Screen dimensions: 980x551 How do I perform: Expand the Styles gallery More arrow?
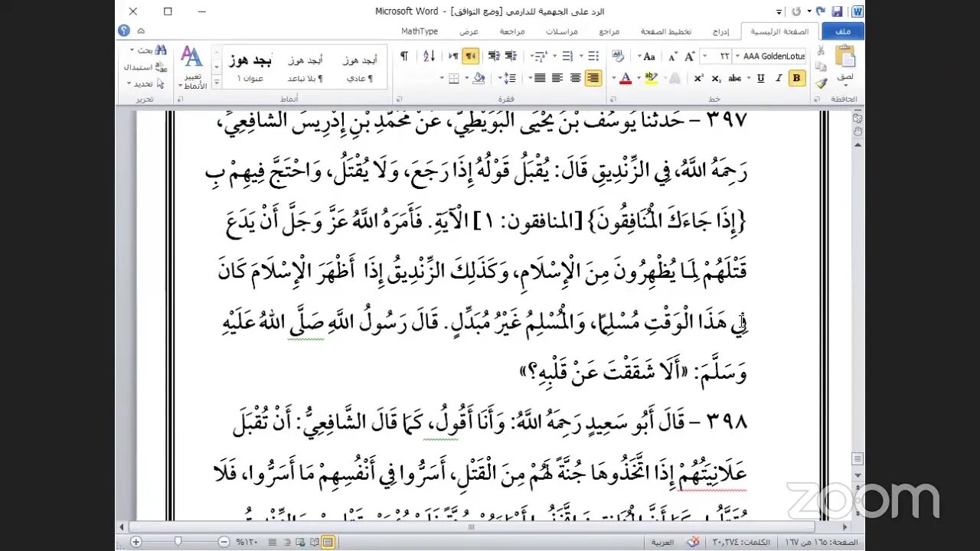pos(216,83)
